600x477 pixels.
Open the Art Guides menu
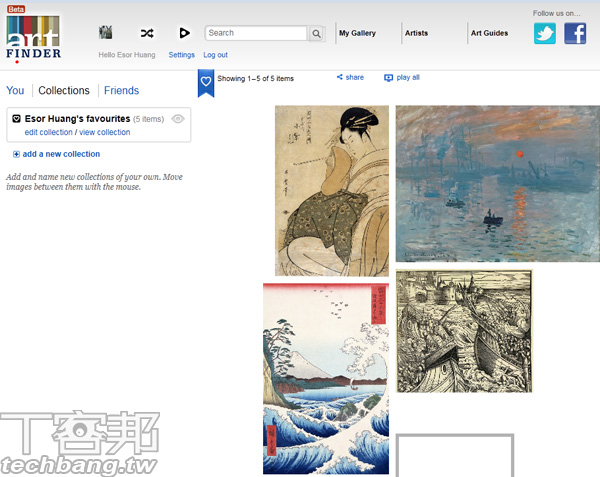(489, 33)
